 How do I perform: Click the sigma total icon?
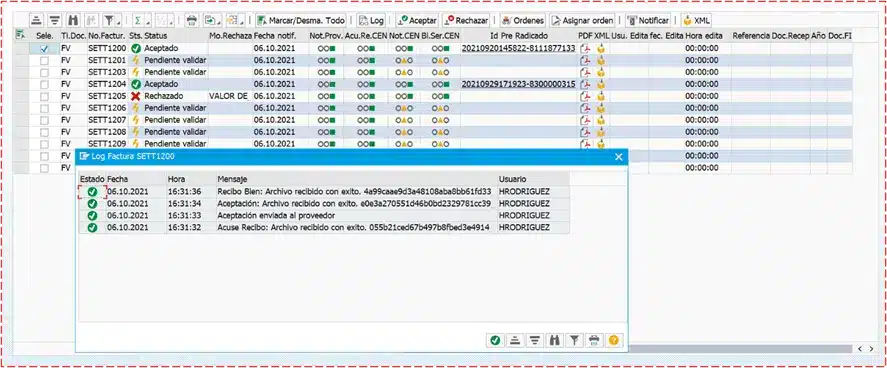point(137,20)
